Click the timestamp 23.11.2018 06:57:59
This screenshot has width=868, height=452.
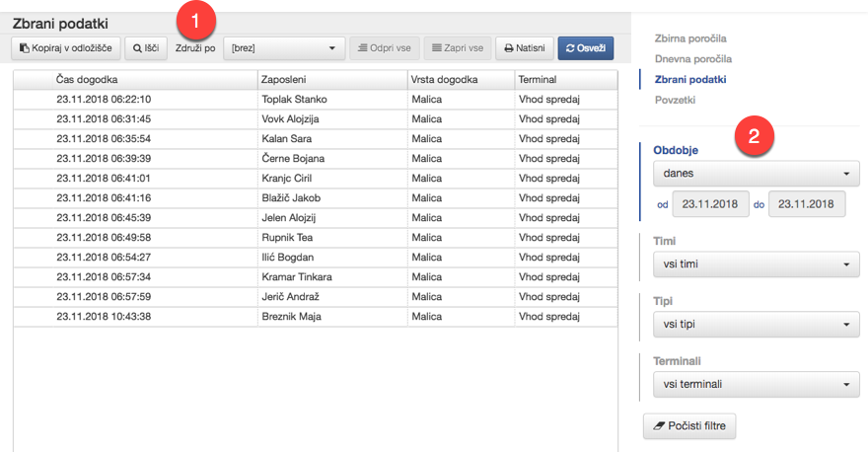pyautogui.click(x=104, y=297)
